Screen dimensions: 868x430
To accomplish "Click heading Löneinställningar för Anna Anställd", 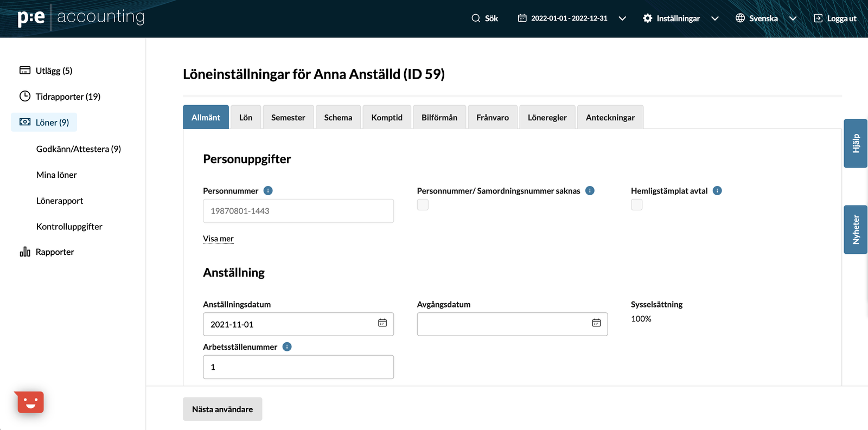I will (314, 74).
